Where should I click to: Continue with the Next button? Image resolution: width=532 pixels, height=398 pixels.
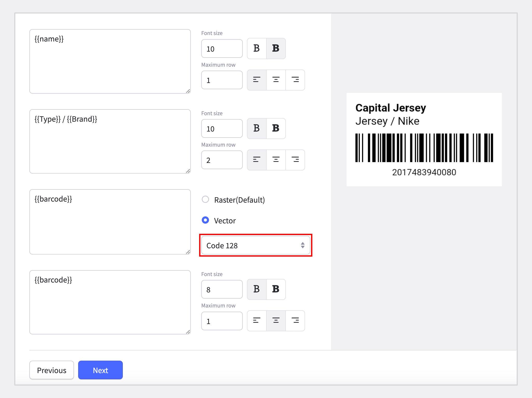coord(100,370)
